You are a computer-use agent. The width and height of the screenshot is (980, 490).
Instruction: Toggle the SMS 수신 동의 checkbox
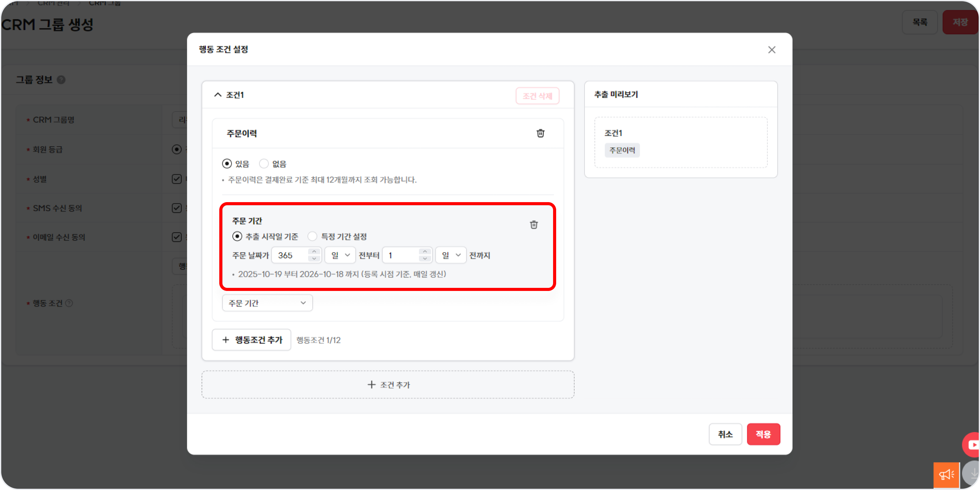pos(176,208)
